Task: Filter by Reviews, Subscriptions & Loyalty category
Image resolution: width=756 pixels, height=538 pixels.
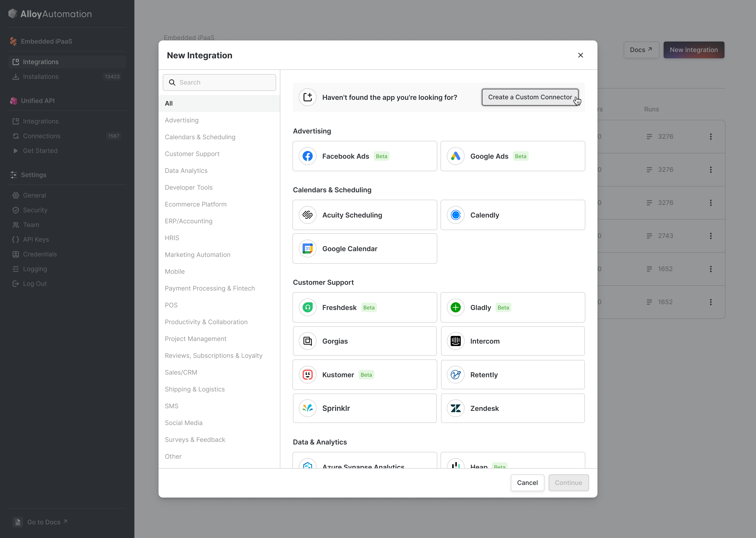Action: click(x=219, y=355)
